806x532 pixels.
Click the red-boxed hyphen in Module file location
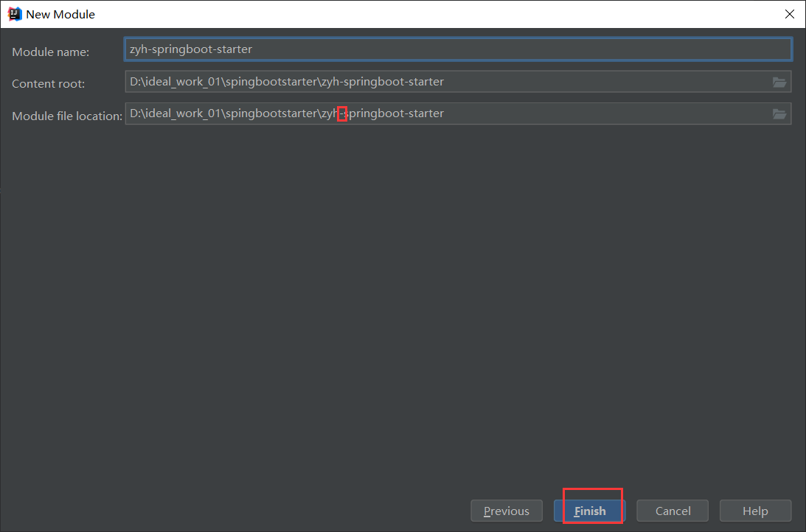[341, 113]
